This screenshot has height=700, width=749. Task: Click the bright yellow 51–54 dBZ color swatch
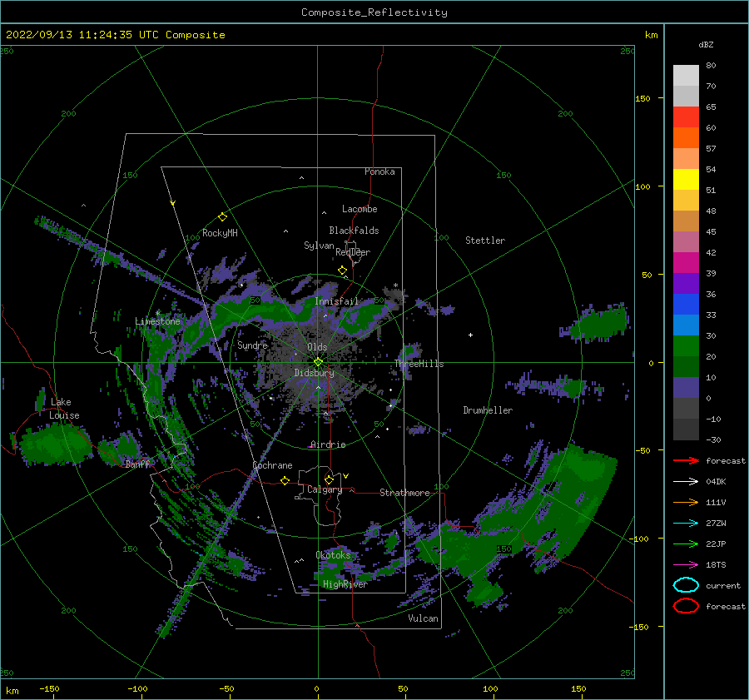[686, 180]
